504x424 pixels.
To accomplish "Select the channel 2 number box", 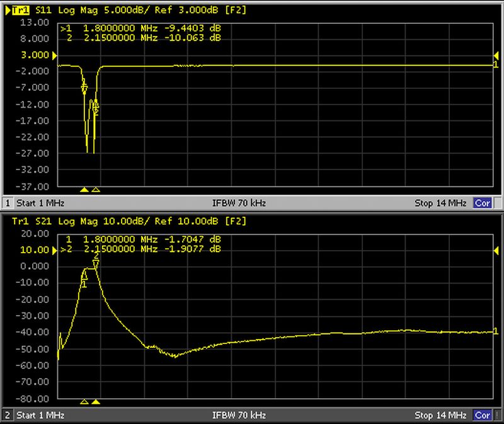I will coord(8,416).
